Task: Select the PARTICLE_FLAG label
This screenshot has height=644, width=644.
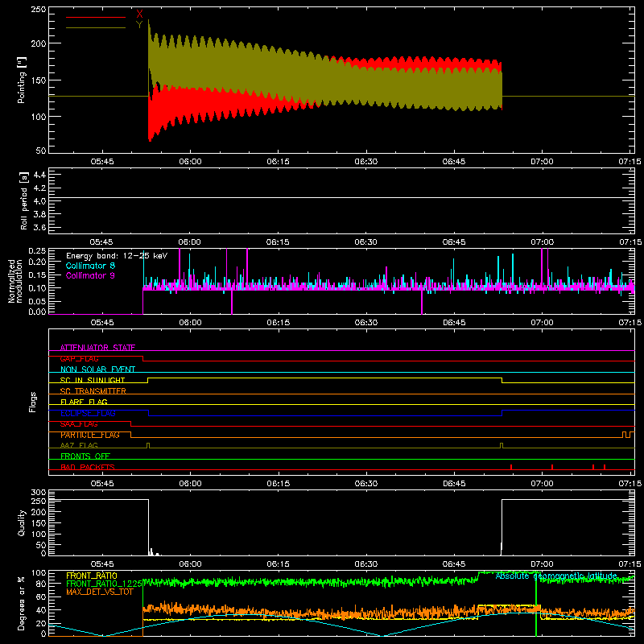Action: coord(90,435)
